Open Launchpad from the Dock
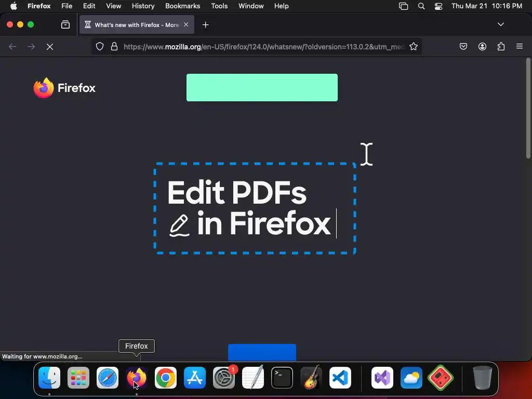 pos(78,378)
